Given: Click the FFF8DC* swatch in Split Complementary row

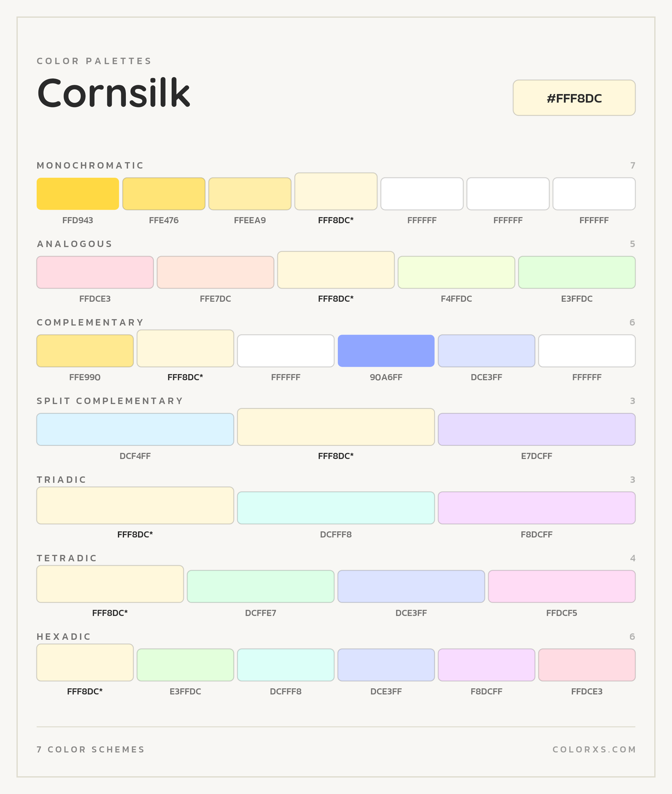Looking at the screenshot, I should pos(336,427).
